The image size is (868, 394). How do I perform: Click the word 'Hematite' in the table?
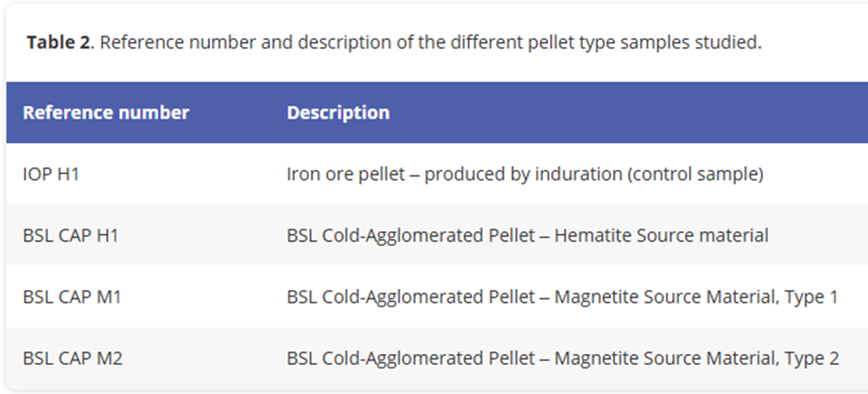coord(587,236)
